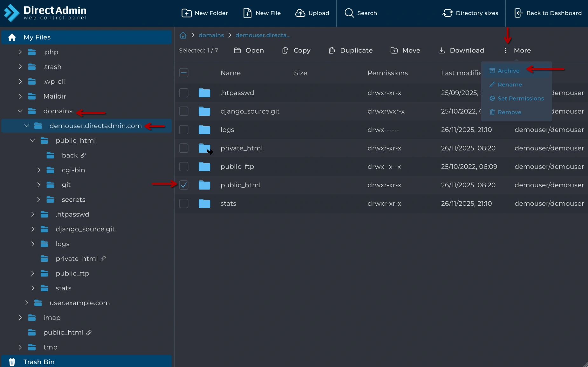Toggle the select-all checkbox in header

184,73
